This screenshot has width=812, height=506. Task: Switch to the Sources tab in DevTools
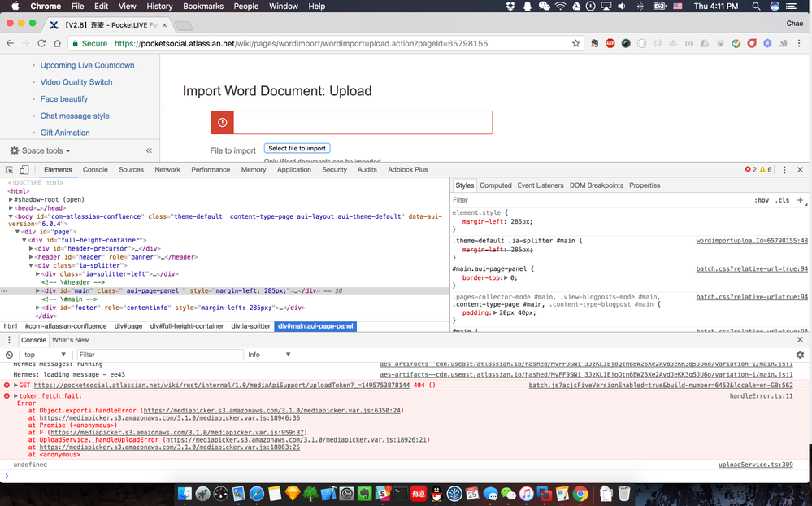131,169
